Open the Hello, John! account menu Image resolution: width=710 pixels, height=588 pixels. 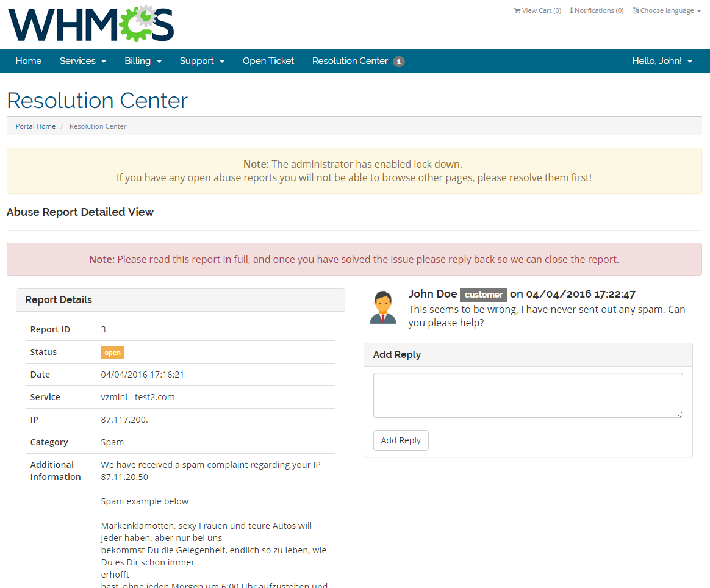[x=662, y=61]
